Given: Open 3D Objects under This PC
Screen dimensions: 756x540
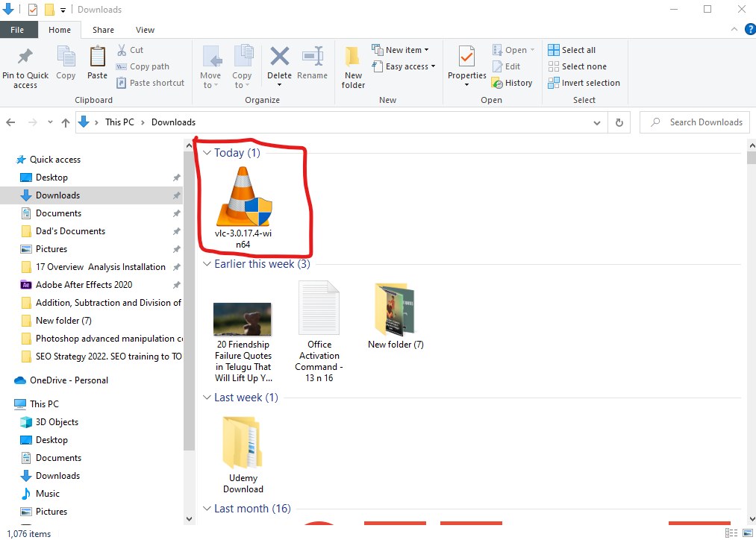Looking at the screenshot, I should click(x=57, y=422).
